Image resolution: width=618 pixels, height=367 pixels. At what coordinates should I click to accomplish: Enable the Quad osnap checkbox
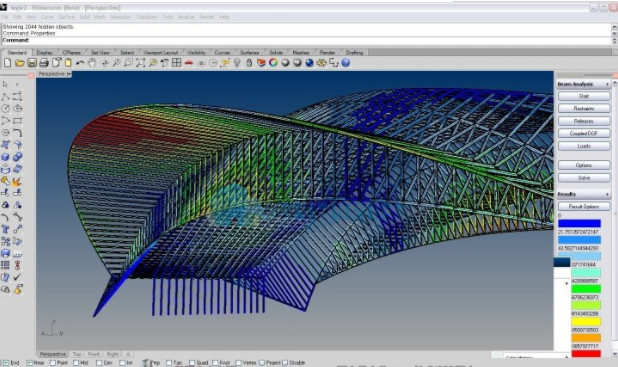click(x=192, y=363)
